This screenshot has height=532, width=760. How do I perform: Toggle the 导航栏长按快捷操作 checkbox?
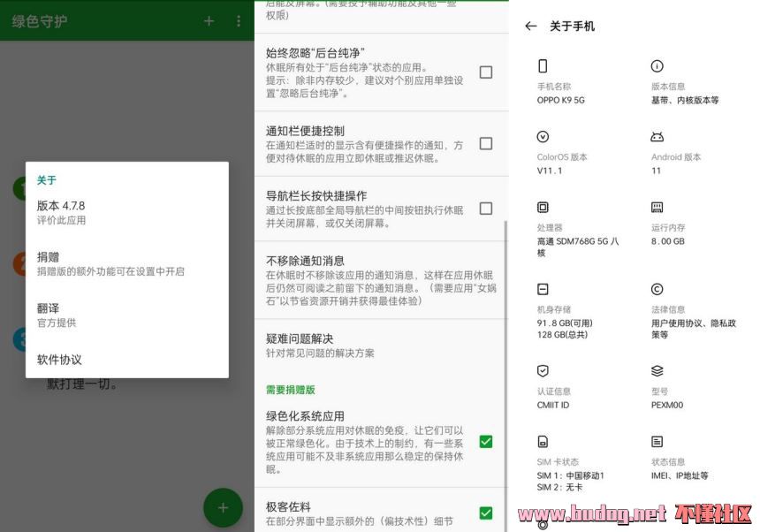click(485, 209)
